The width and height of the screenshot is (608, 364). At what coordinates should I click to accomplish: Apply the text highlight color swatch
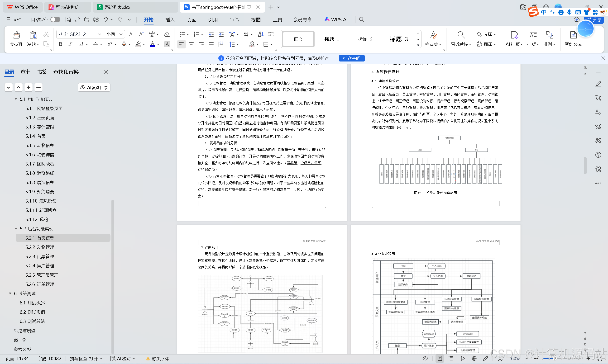[x=138, y=44]
